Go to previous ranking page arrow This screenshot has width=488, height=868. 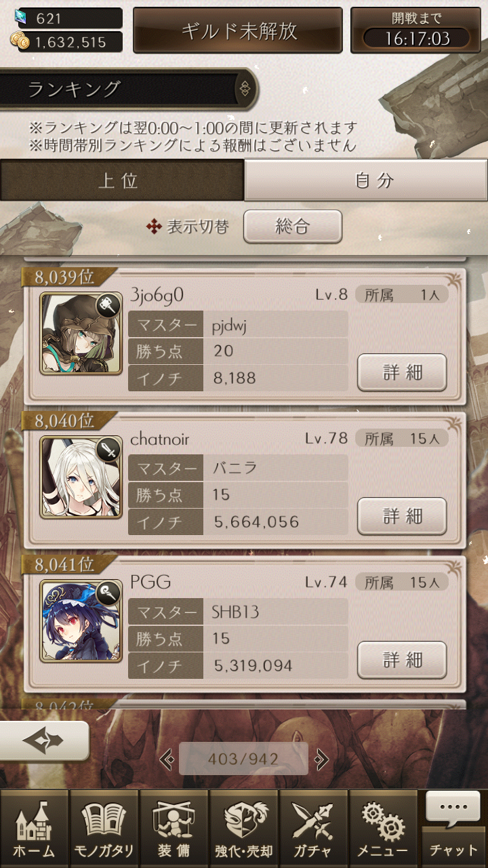click(x=167, y=759)
